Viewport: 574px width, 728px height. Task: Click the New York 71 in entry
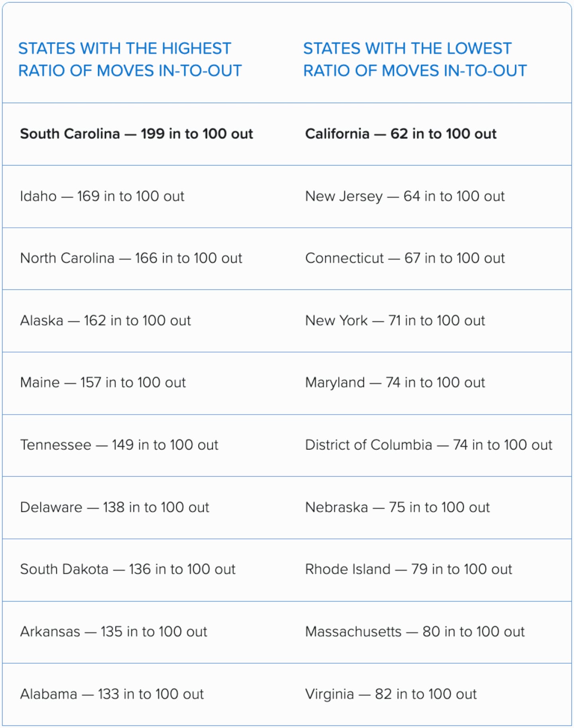tap(395, 321)
